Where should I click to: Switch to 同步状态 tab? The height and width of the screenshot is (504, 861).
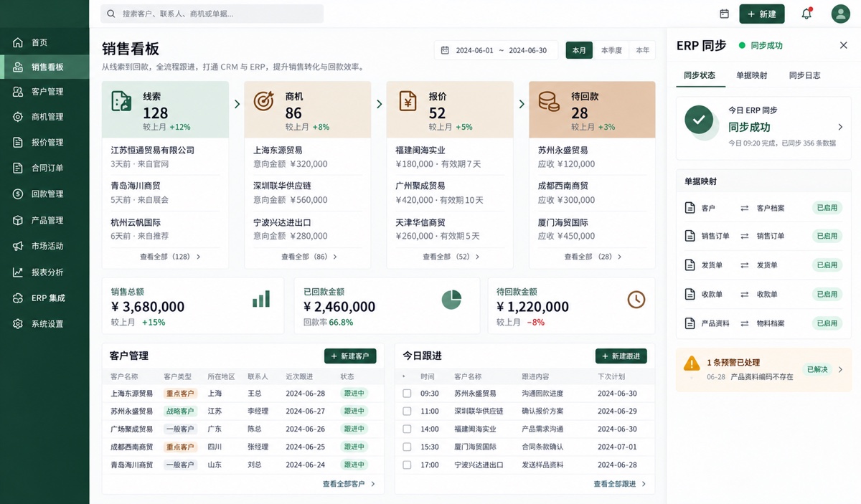coord(699,75)
